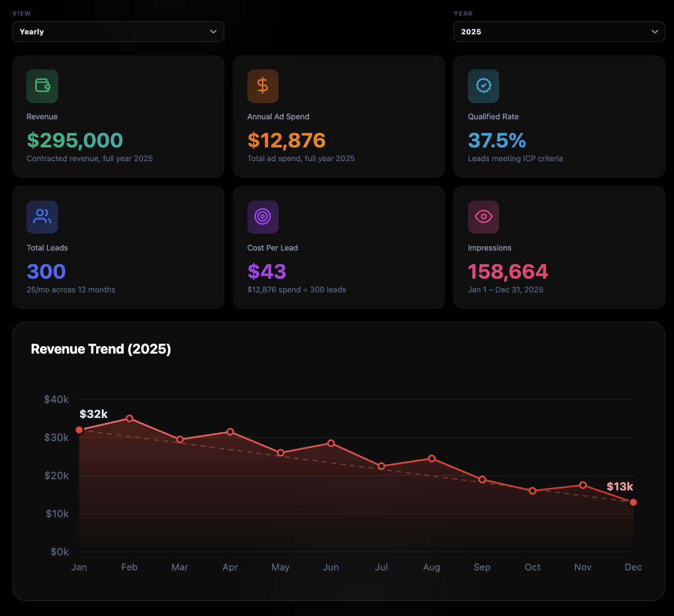
Task: Click the September data point on chart
Action: click(x=482, y=479)
